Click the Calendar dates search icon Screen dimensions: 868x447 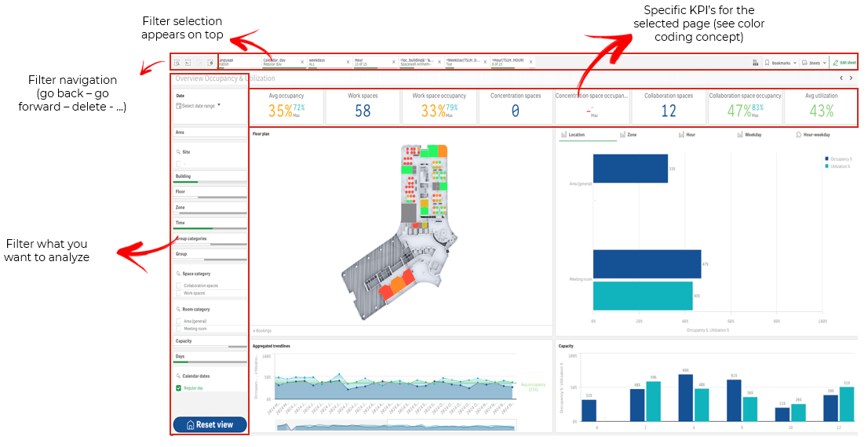point(178,376)
